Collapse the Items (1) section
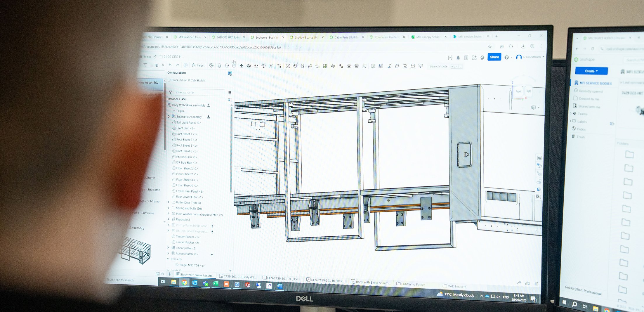This screenshot has width=644, height=312. [x=168, y=259]
